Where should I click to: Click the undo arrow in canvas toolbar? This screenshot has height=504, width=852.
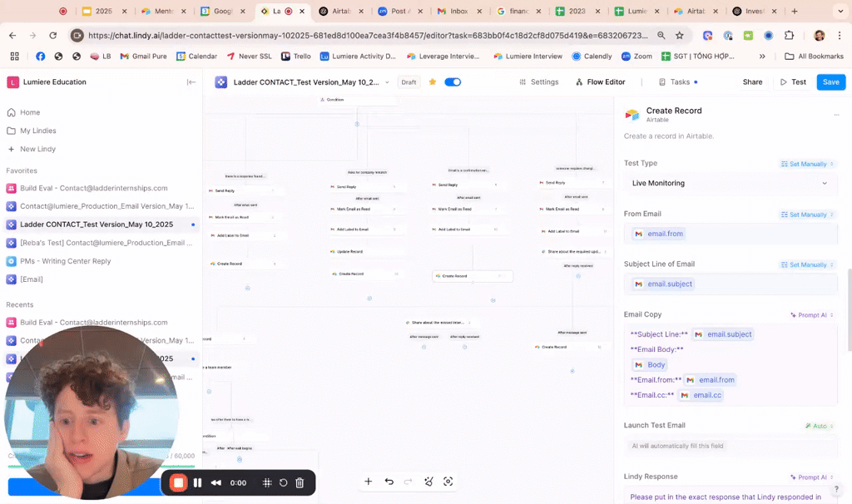coord(389,482)
